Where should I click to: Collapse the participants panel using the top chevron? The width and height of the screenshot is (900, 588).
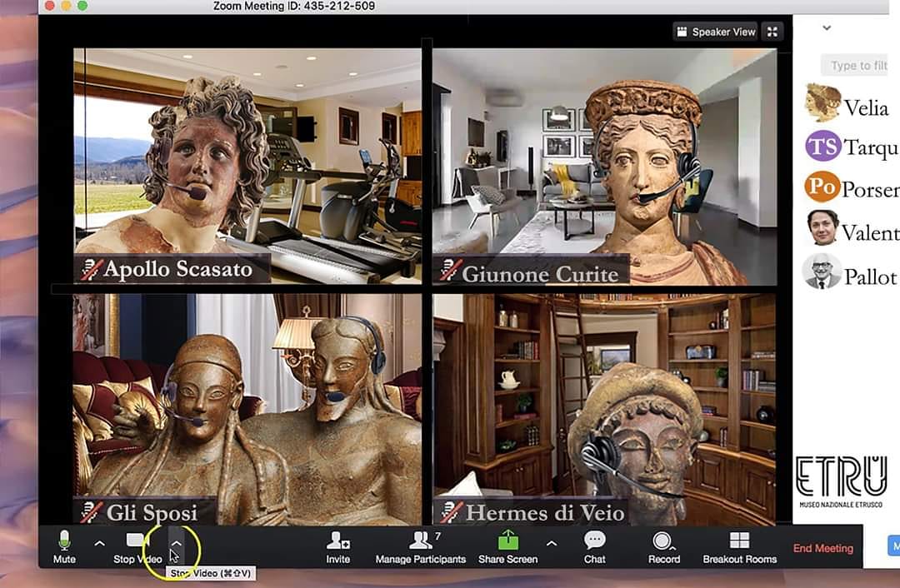click(x=826, y=27)
